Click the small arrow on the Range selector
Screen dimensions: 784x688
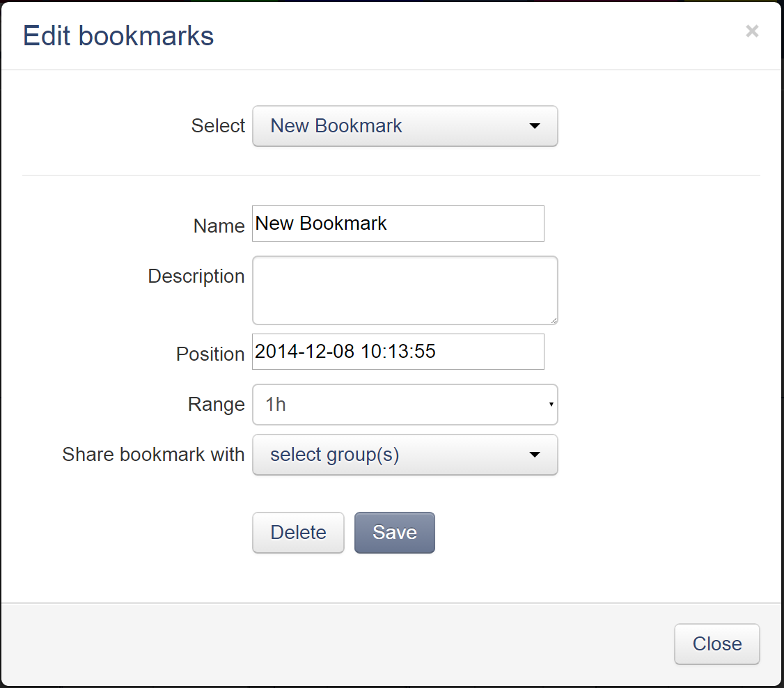[549, 405]
